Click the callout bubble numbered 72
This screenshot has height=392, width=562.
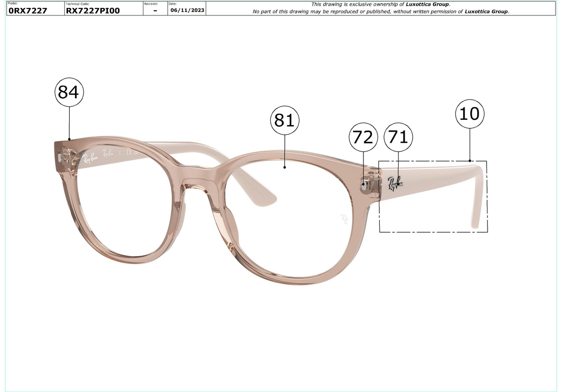tap(363, 137)
